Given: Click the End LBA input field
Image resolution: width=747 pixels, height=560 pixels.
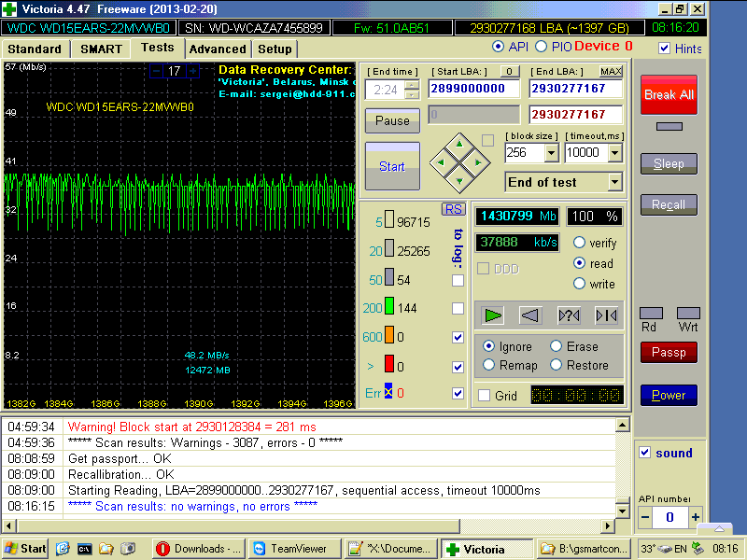Looking at the screenshot, I should tap(575, 89).
